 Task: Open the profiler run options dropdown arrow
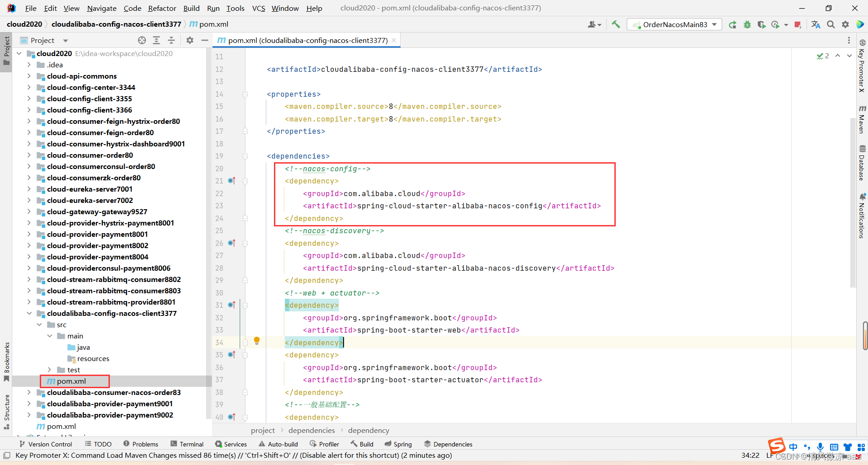786,25
